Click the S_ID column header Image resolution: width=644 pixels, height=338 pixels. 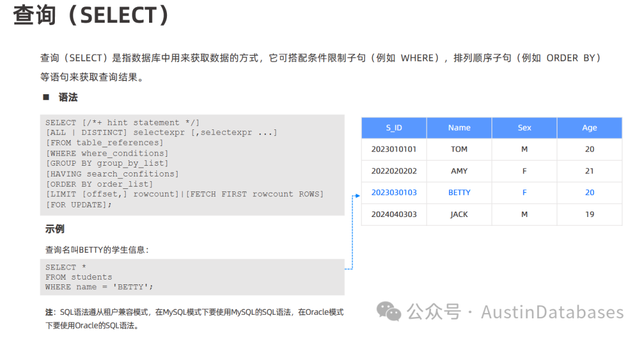click(394, 128)
